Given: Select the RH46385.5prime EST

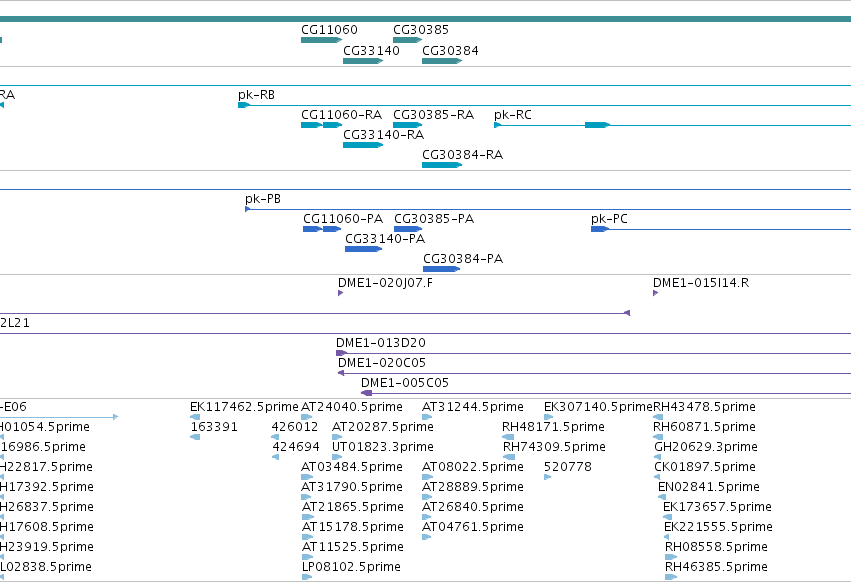Looking at the screenshot, I should click(x=671, y=578).
